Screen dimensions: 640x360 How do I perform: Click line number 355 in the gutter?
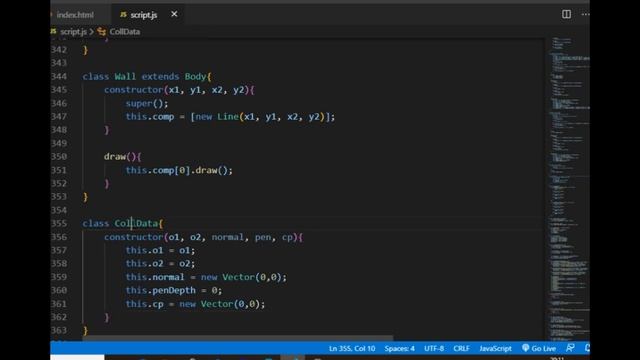click(x=59, y=223)
